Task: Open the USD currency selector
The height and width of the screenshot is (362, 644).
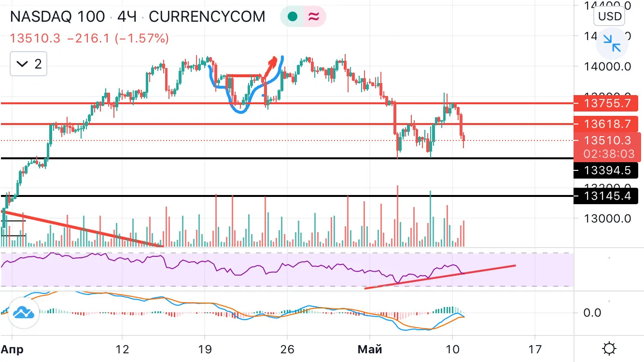Action: tap(610, 16)
